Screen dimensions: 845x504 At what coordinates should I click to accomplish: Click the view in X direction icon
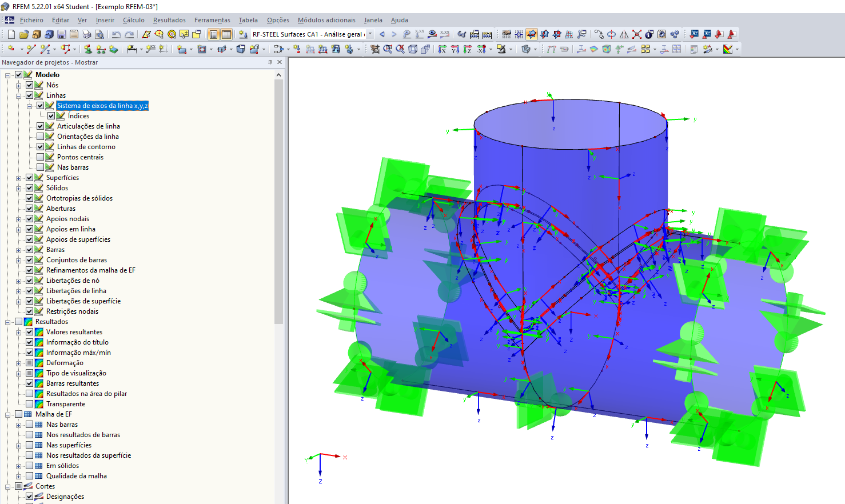[x=443, y=49]
